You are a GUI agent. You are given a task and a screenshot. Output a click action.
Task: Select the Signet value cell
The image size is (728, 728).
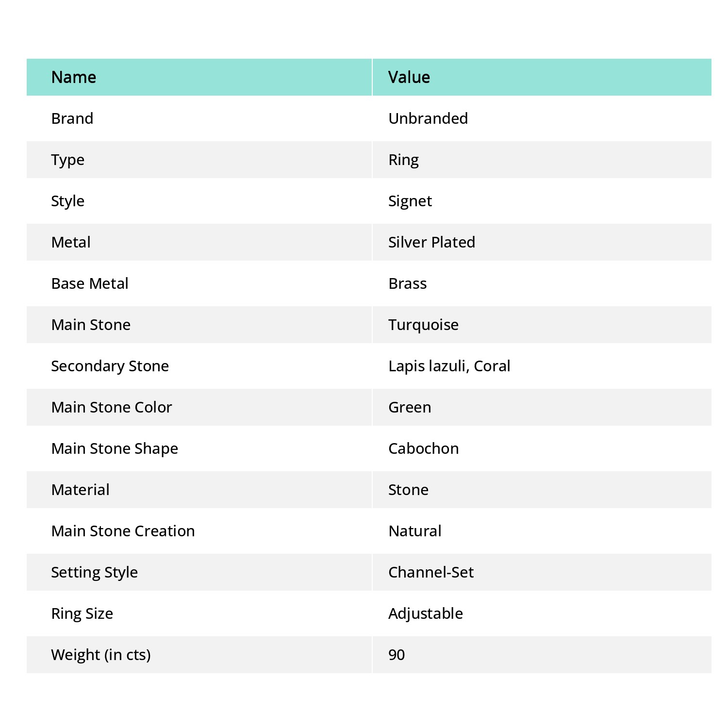click(x=410, y=201)
